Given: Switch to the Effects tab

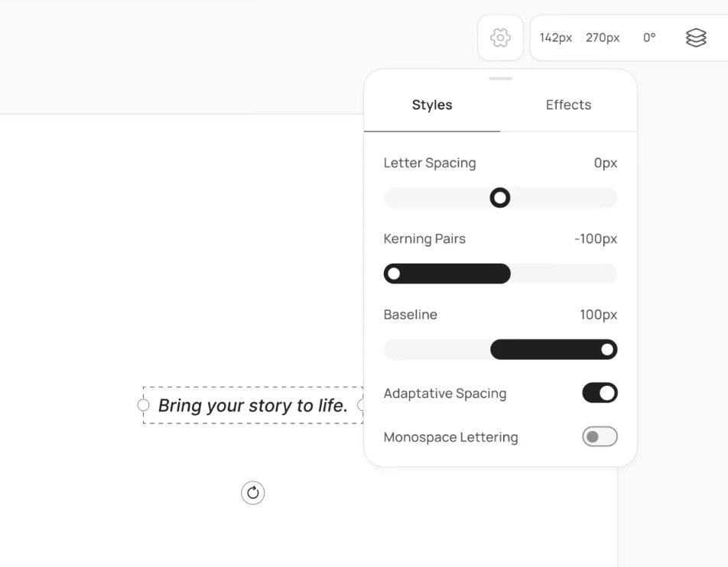Looking at the screenshot, I should tap(568, 105).
